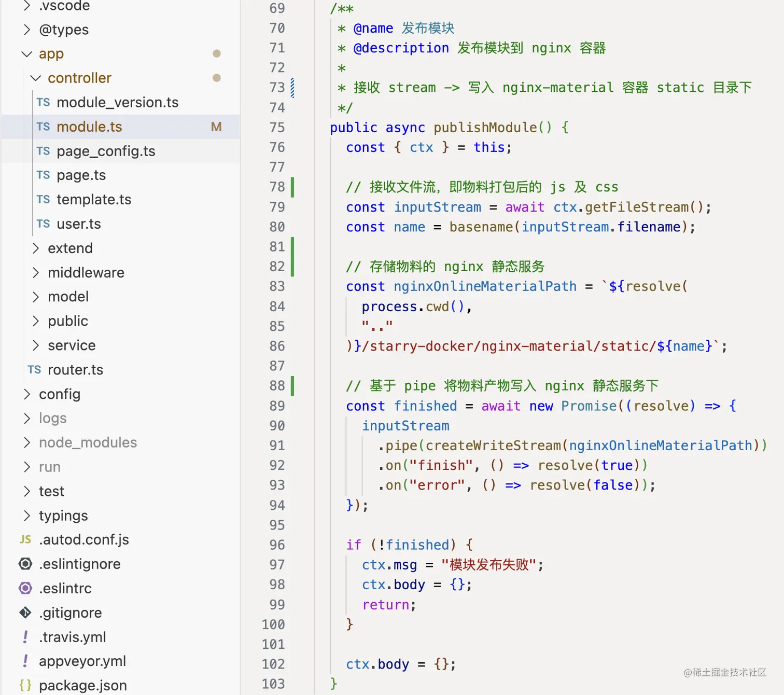Viewport: 784px width, 695px height.
Task: Click on nginxOnlineMaterialPath declaration at line 83
Action: coord(485,287)
